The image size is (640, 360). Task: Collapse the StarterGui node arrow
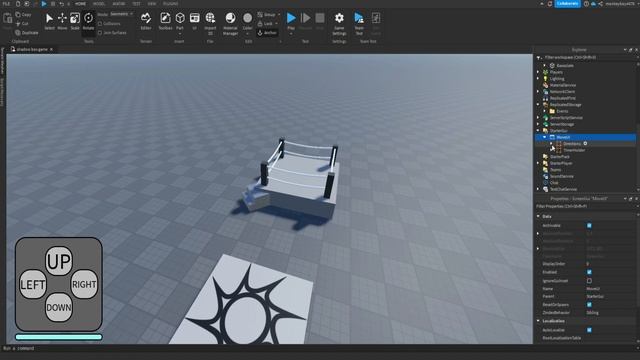[x=538, y=131]
